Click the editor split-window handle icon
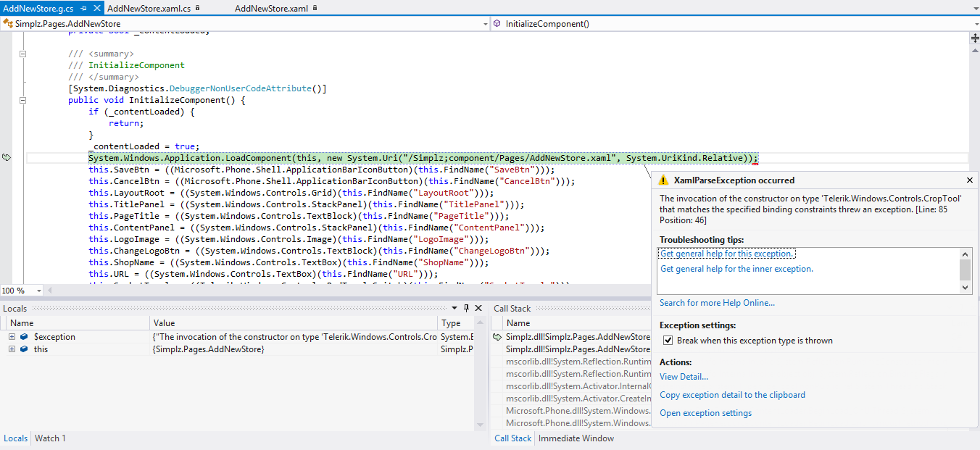 tap(974, 38)
